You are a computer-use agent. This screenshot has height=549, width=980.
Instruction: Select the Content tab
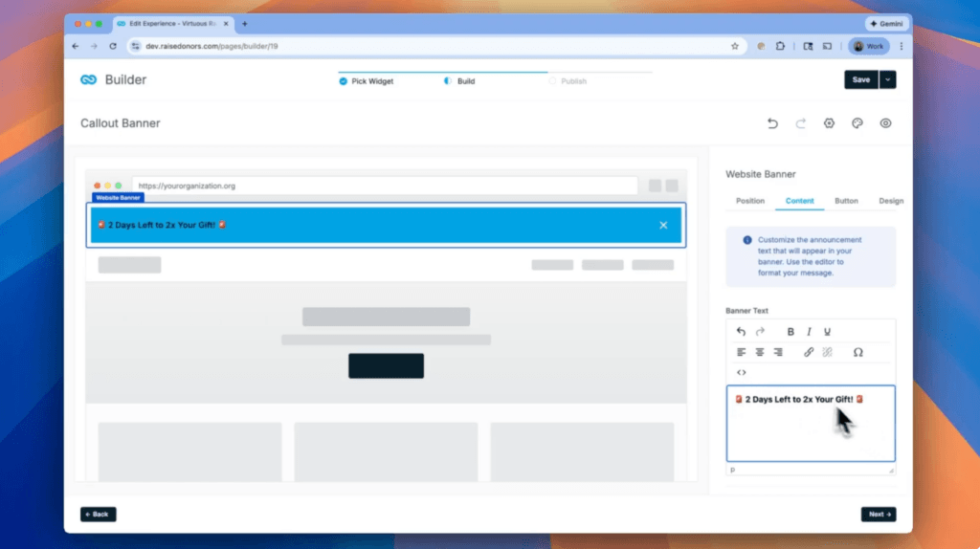click(799, 201)
